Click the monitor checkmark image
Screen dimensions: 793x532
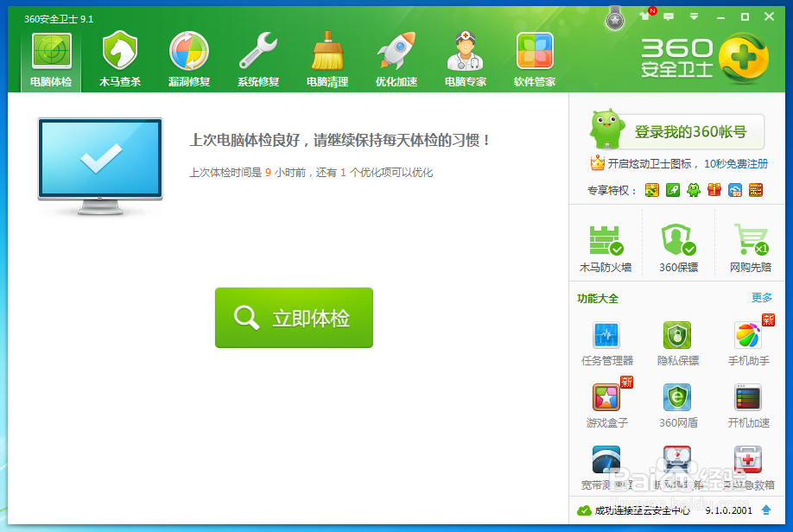coord(100,167)
